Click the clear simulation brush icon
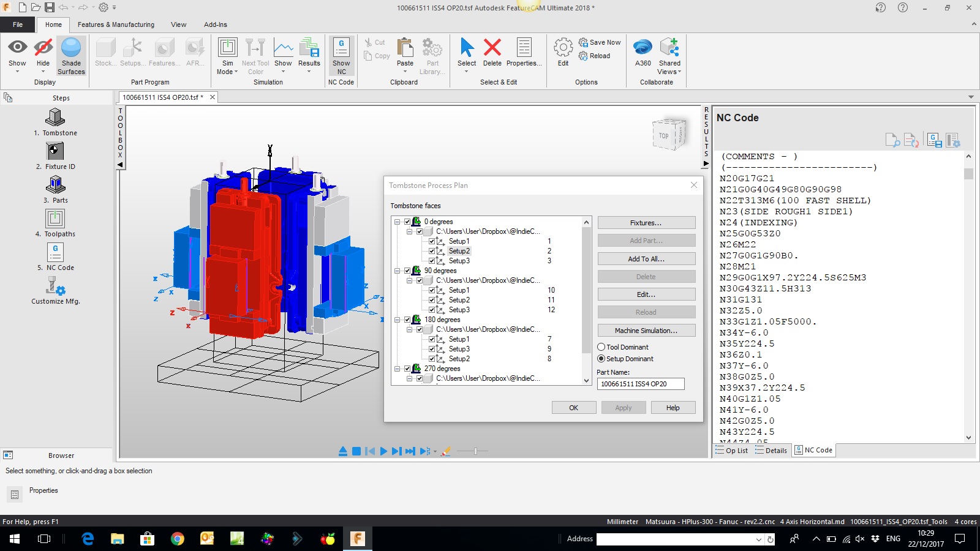The height and width of the screenshot is (551, 980). 446,451
